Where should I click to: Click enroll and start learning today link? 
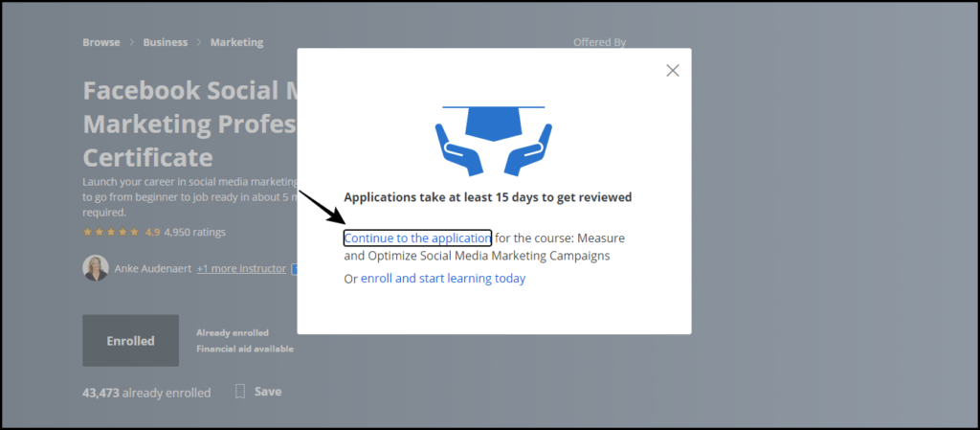(443, 278)
